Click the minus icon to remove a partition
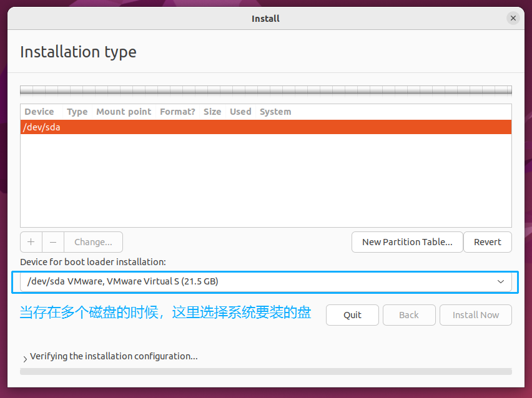The width and height of the screenshot is (532, 398). click(x=53, y=242)
